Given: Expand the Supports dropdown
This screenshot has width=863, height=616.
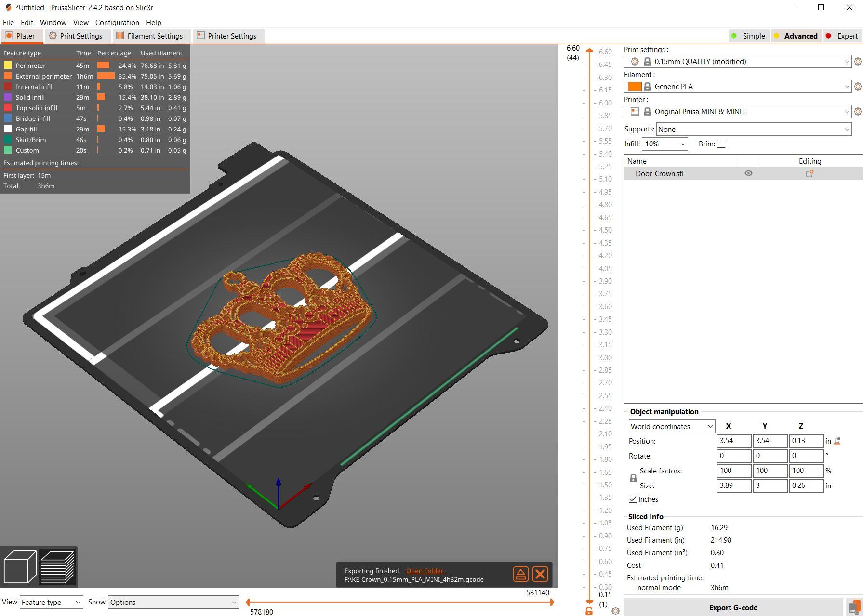Looking at the screenshot, I should coord(754,129).
